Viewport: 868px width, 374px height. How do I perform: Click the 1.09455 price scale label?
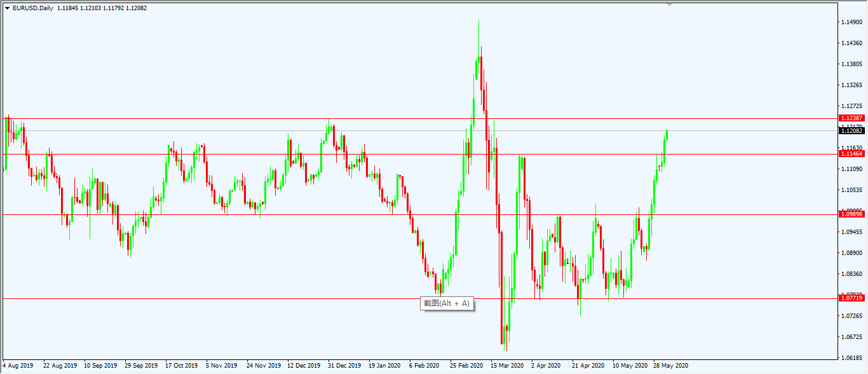click(x=851, y=232)
